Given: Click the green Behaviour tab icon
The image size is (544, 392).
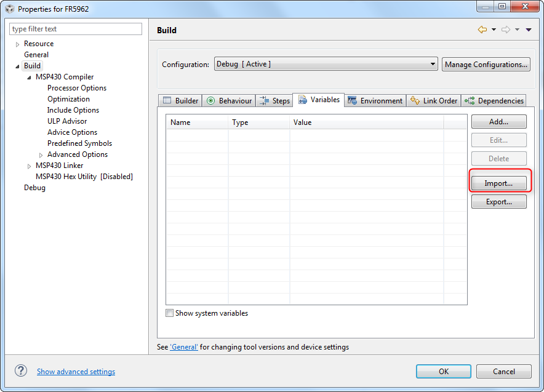Looking at the screenshot, I should (212, 100).
